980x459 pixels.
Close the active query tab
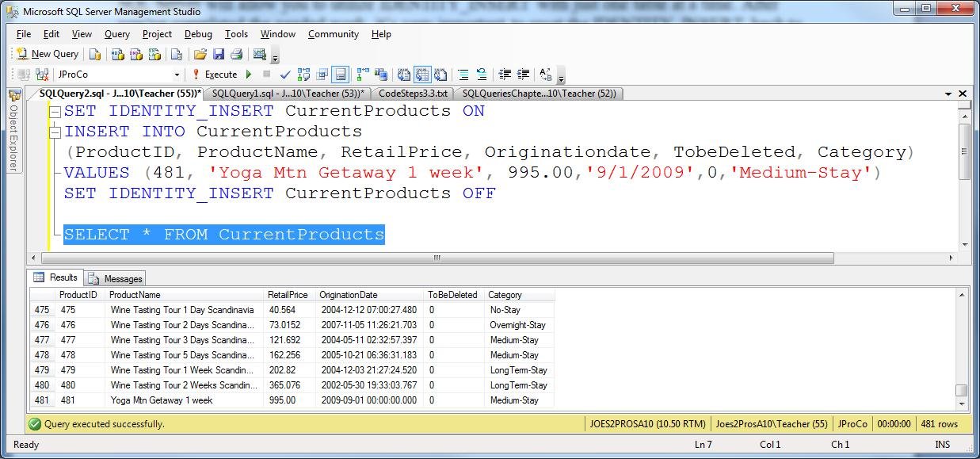tap(963, 94)
